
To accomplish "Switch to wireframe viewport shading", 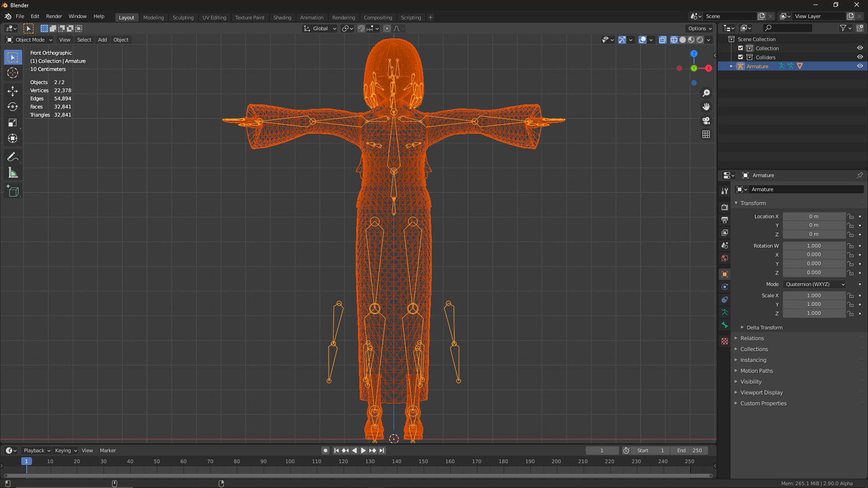I will pyautogui.click(x=674, y=40).
